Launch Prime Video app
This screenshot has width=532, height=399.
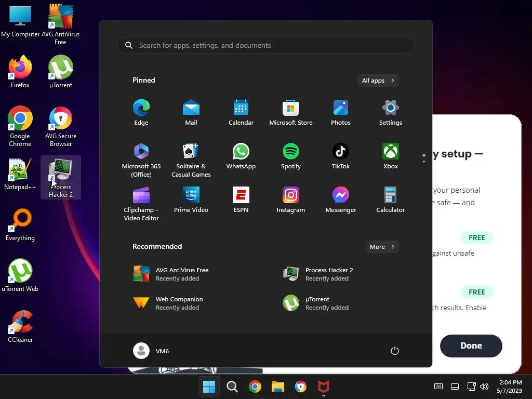click(191, 200)
